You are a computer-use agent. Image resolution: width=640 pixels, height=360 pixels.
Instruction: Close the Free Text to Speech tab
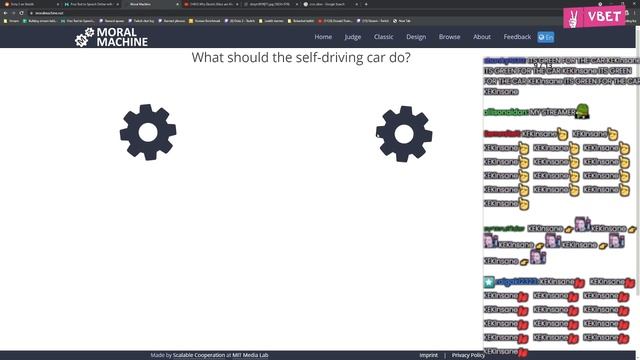pyautogui.click(x=118, y=4)
